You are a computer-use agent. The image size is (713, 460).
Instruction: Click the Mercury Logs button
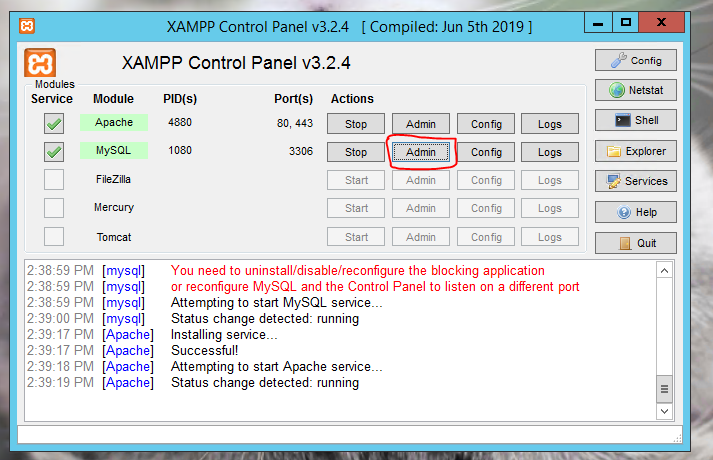pos(550,208)
